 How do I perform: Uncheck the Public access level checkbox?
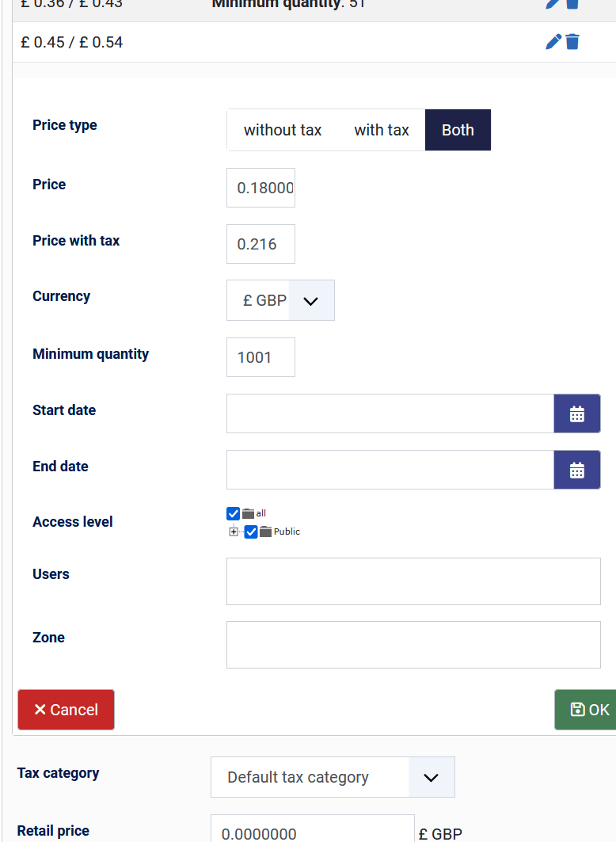[251, 531]
